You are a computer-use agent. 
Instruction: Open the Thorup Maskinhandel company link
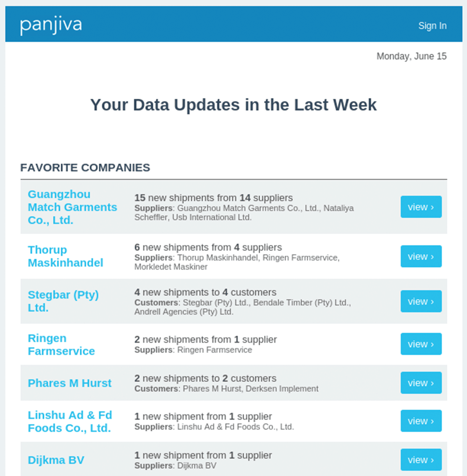(x=65, y=256)
